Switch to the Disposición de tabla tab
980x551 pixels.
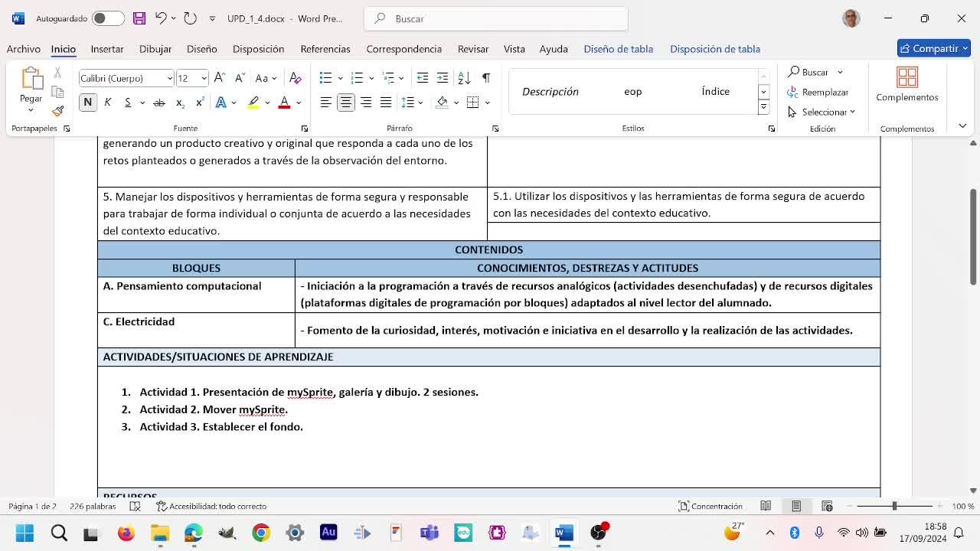[x=714, y=49]
